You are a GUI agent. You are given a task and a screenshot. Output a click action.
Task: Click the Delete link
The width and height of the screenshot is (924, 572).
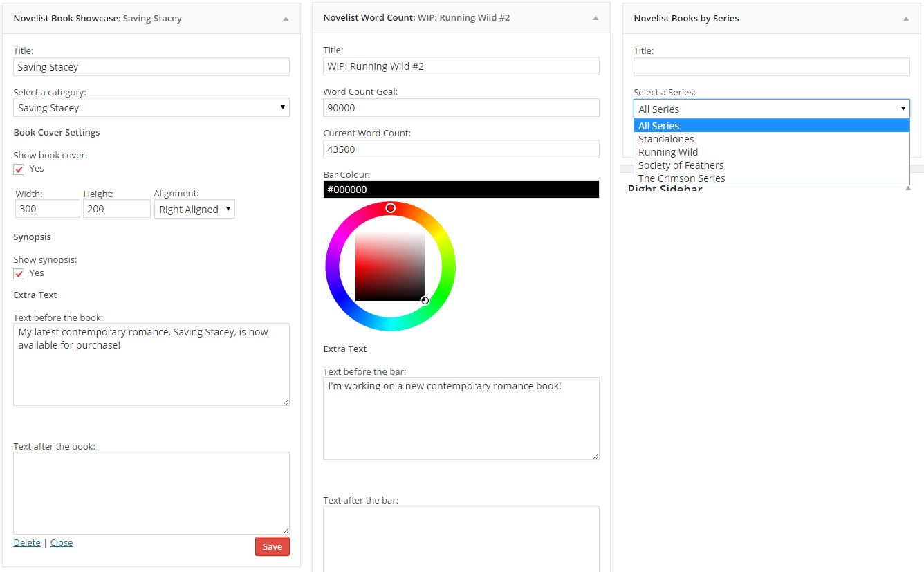(x=27, y=543)
